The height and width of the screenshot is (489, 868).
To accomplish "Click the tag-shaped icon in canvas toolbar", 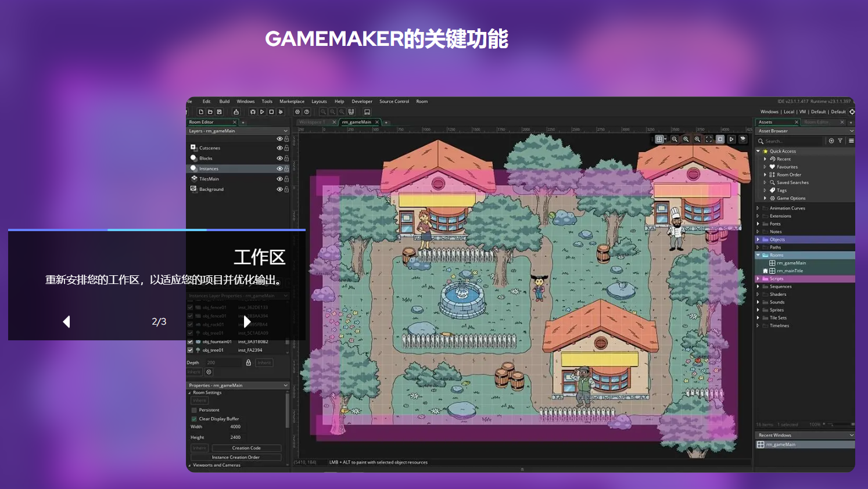I will pos(743,139).
